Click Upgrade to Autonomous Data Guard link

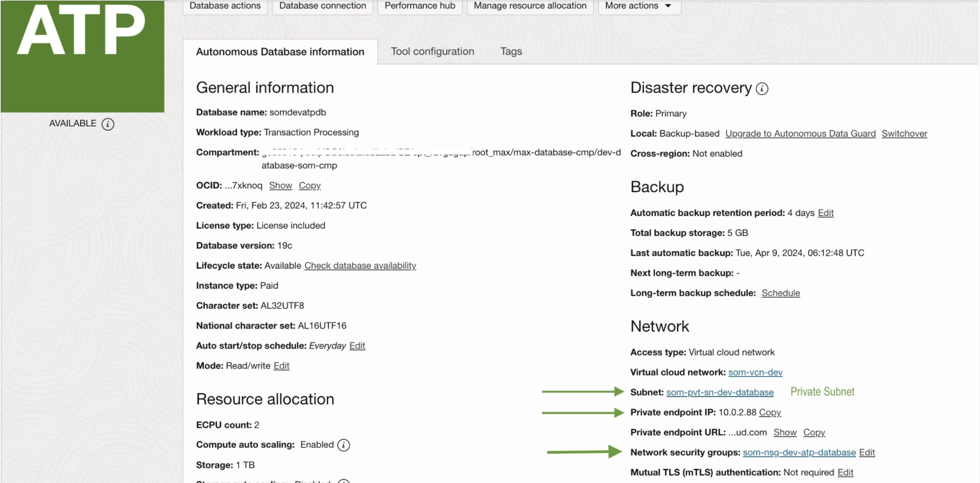coord(800,133)
